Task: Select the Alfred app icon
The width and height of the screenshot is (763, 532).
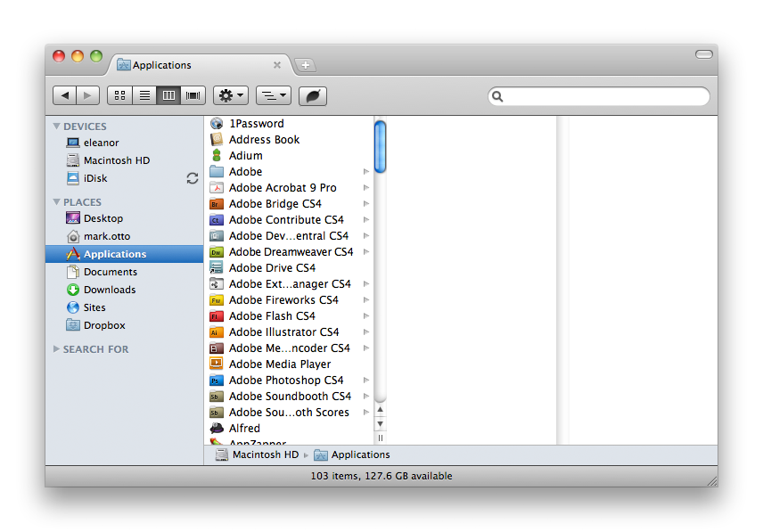Action: click(x=217, y=429)
